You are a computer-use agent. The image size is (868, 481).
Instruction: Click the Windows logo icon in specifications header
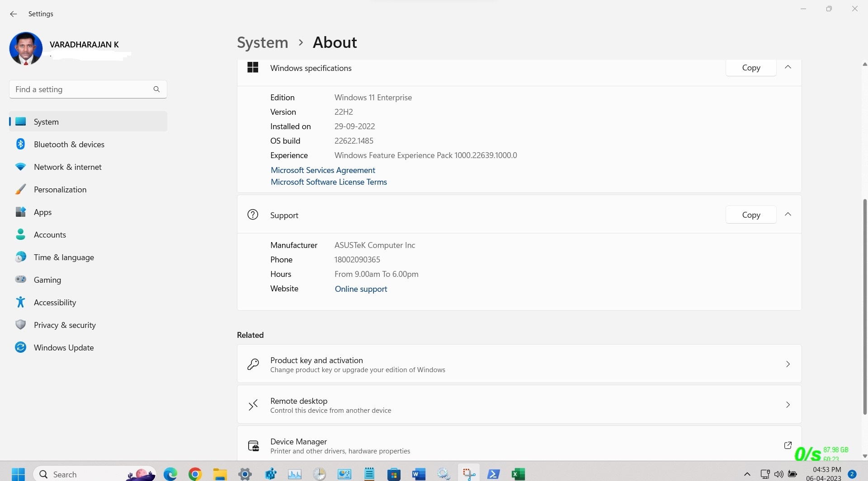[x=253, y=67]
